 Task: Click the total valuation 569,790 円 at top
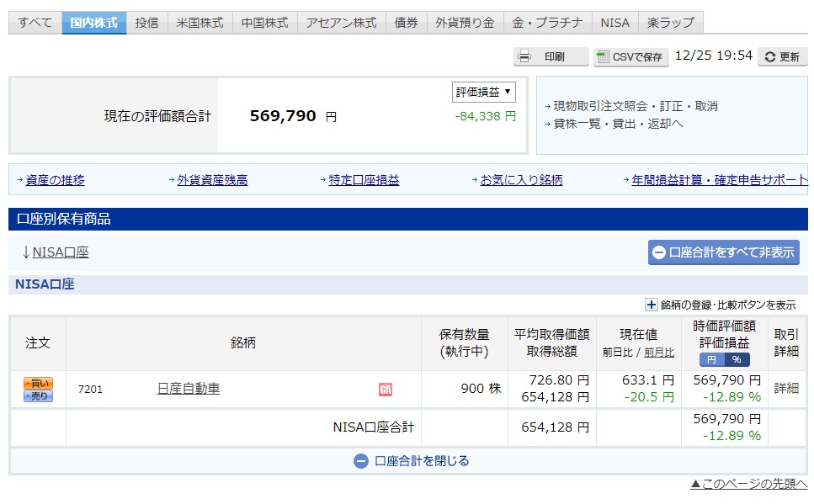[293, 116]
